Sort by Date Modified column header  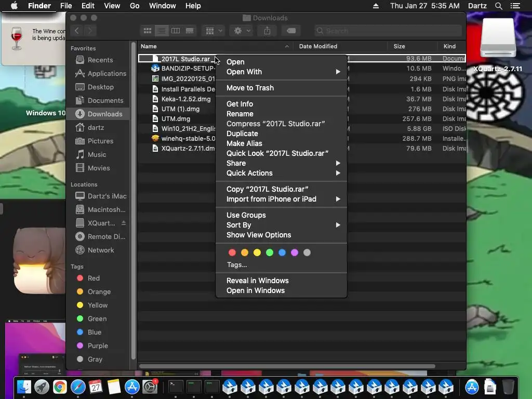340,46
